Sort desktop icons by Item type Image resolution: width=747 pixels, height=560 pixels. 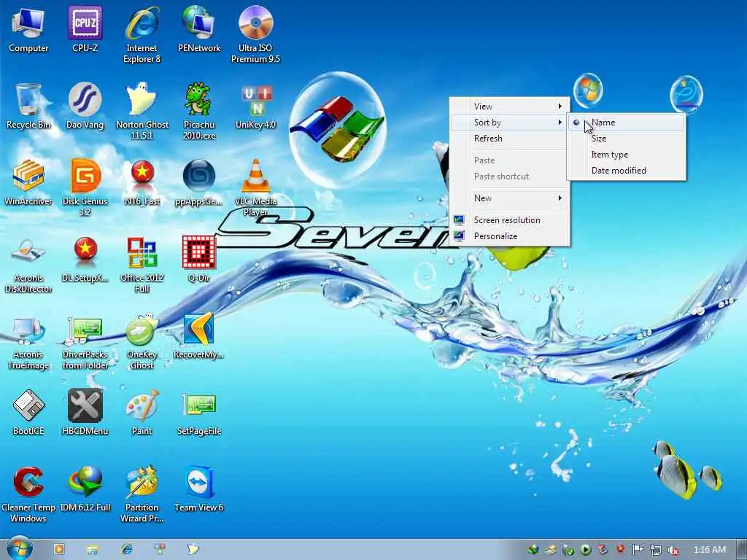tap(627, 155)
